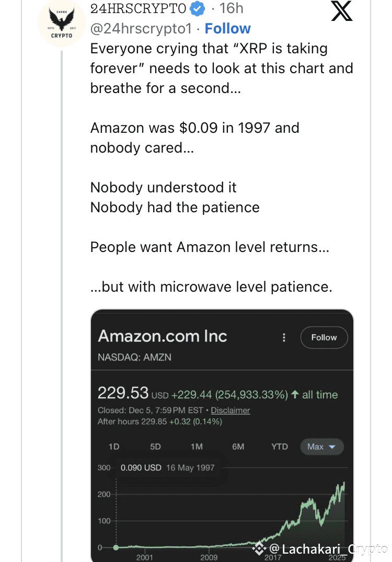Open the three-dot menu beside Amazon.com Inc

pos(284,338)
